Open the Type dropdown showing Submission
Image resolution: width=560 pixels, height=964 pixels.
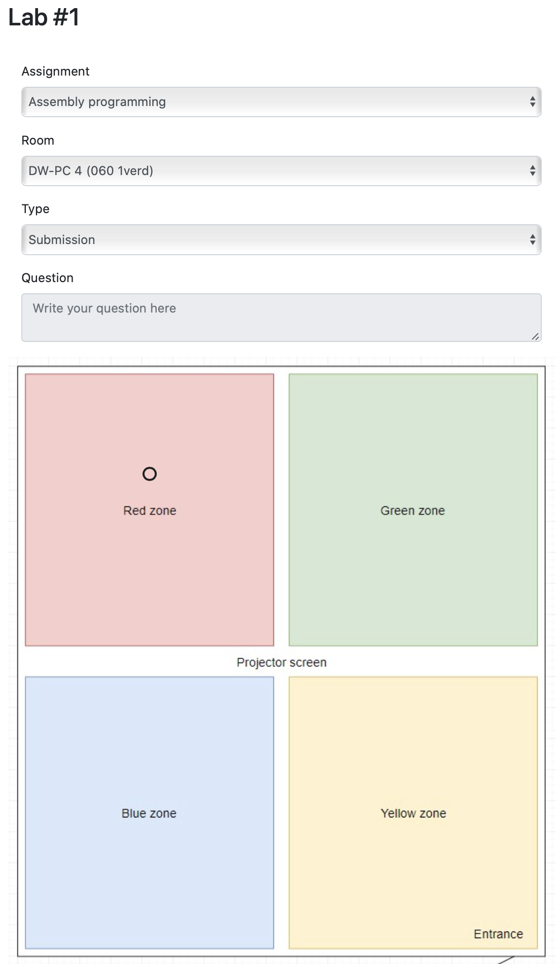pos(281,240)
